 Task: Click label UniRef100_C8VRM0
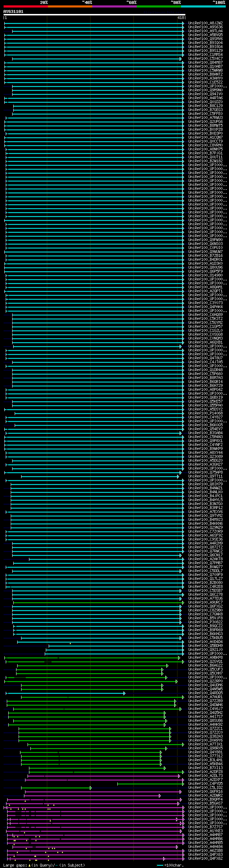click(205, 145)
